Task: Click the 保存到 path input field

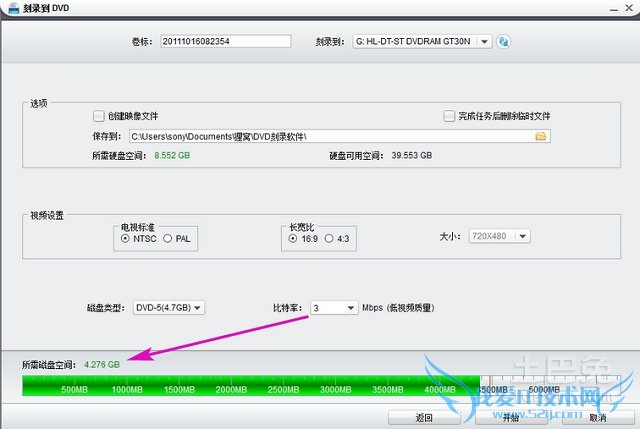Action: [x=340, y=136]
